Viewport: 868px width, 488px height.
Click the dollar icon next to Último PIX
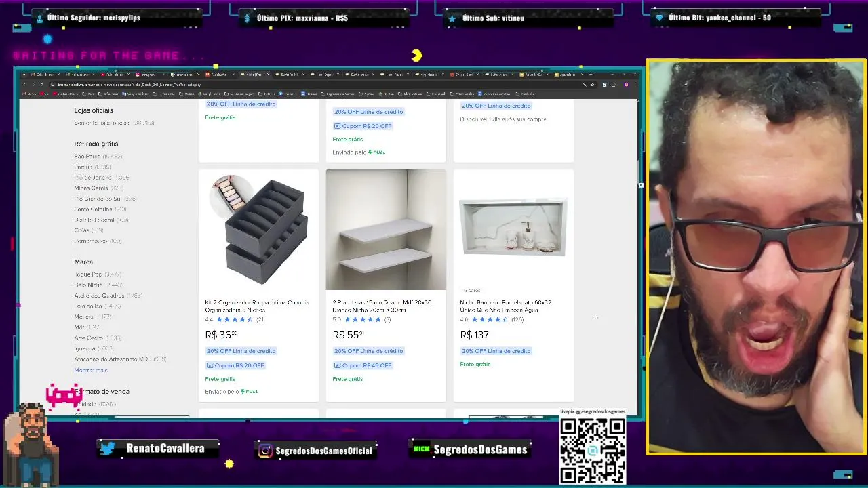[x=247, y=18]
